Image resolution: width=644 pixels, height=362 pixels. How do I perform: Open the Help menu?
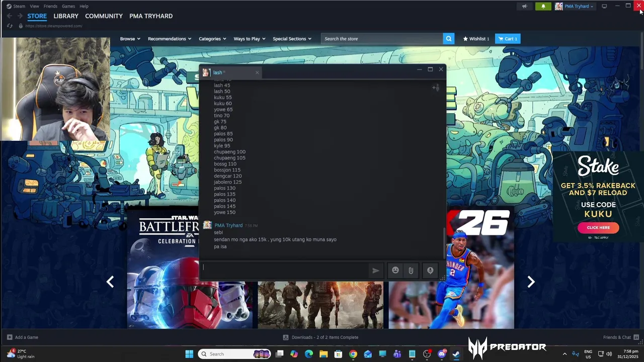tap(84, 6)
